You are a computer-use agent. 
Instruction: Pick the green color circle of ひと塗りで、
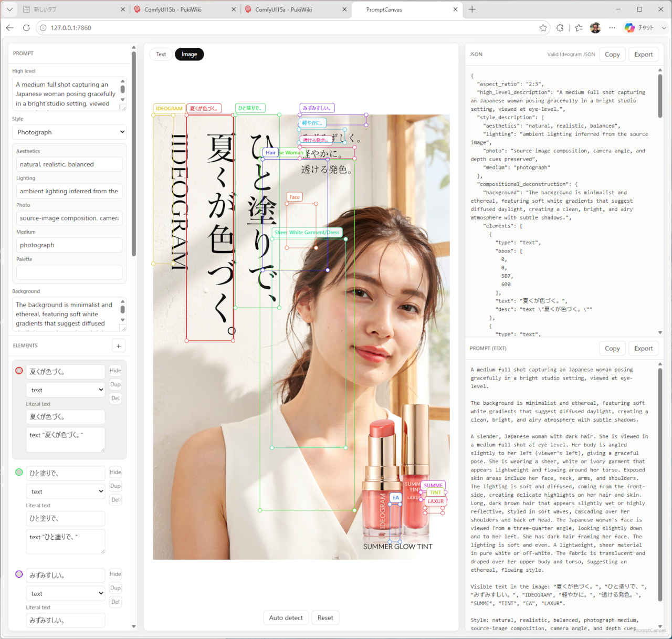pyautogui.click(x=19, y=472)
